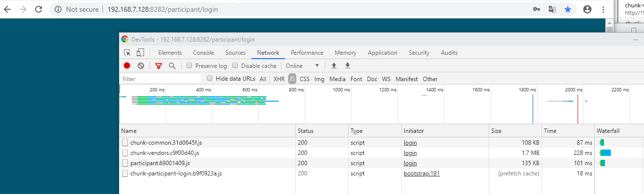Click the export HAR download arrow icon

tap(348, 65)
